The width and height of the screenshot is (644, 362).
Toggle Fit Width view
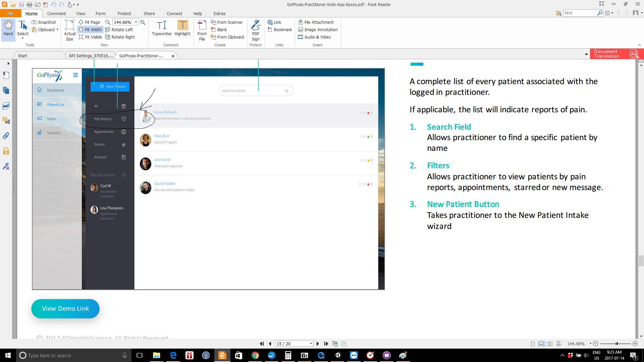coord(90,29)
